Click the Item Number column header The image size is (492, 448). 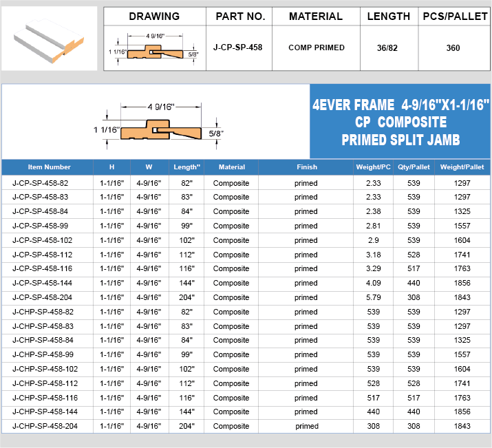tap(49, 167)
